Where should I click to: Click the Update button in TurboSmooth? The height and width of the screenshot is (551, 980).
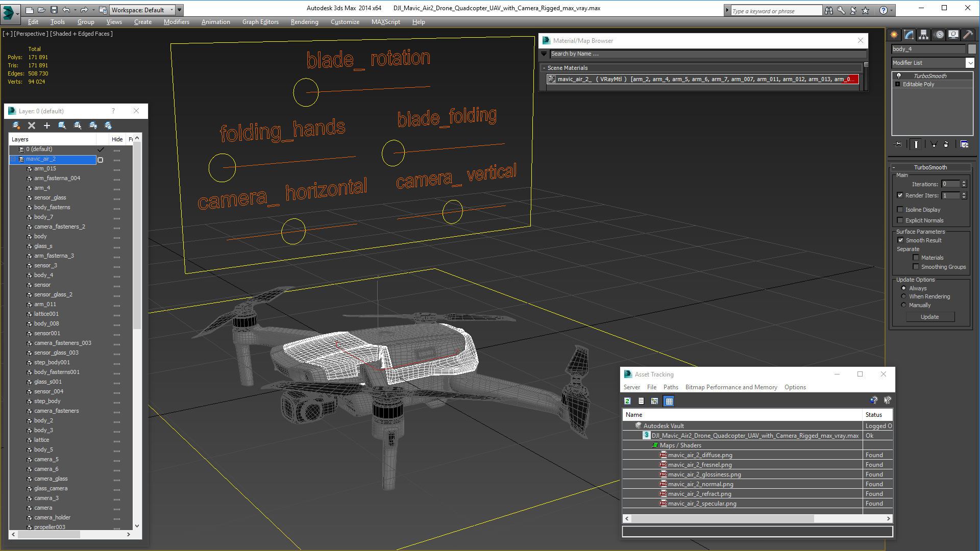(x=930, y=317)
